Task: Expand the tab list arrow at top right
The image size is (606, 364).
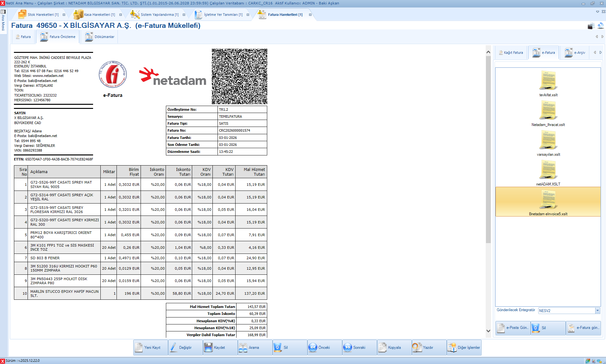Action: tap(597, 12)
